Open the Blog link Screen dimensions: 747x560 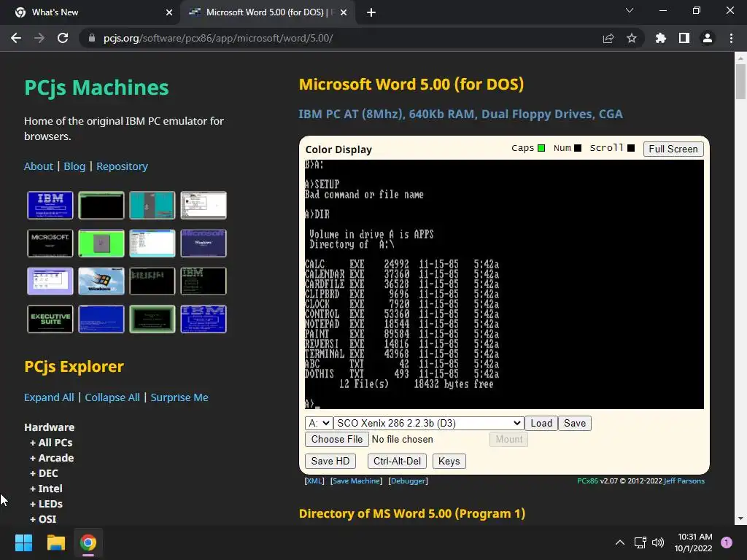pyautogui.click(x=75, y=166)
